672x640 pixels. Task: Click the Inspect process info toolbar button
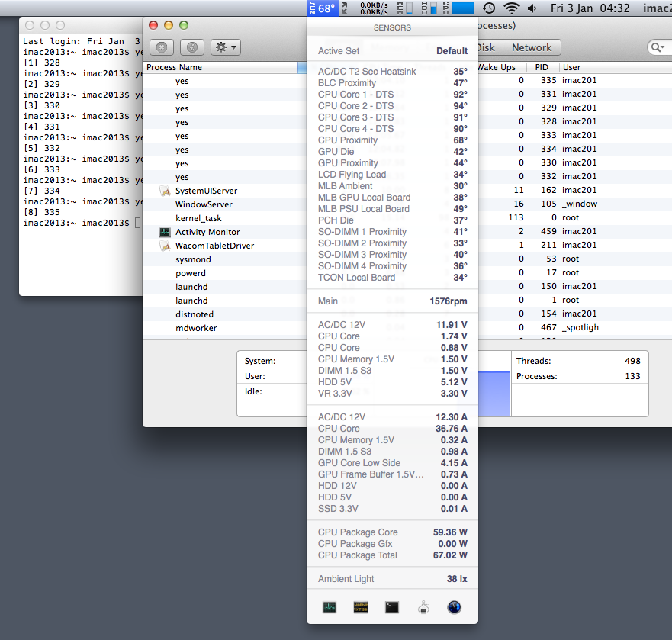[x=192, y=47]
